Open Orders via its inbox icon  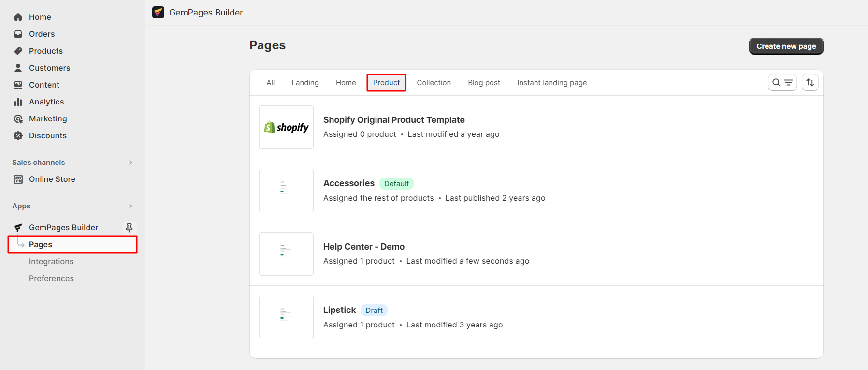click(x=18, y=34)
